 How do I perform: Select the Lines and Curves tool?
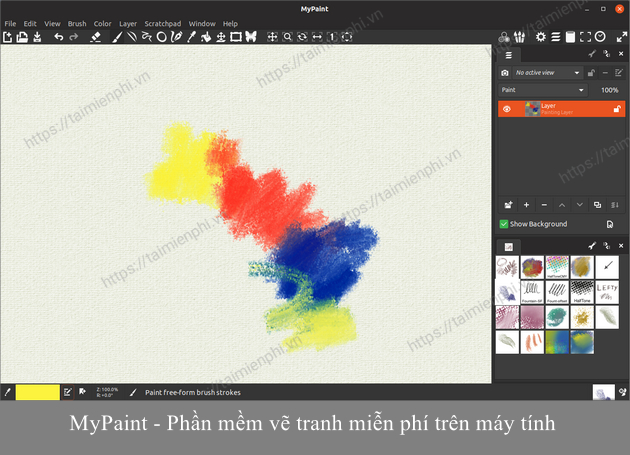132,37
